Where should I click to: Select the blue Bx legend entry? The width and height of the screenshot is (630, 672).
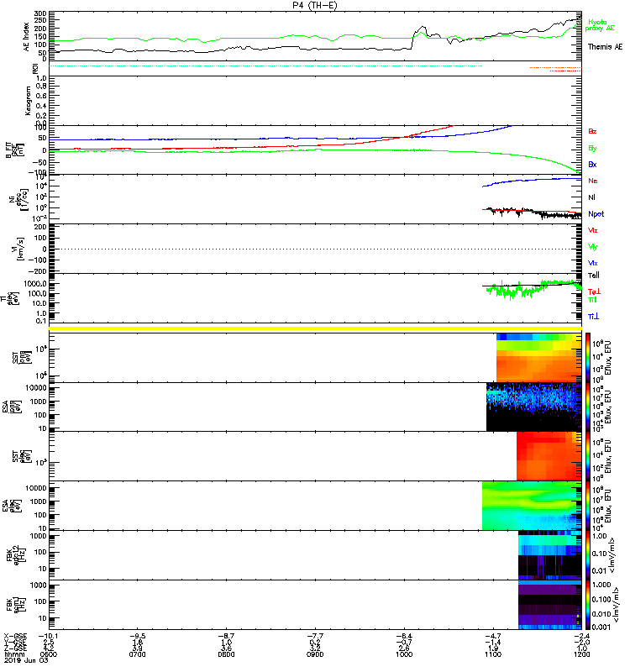point(592,164)
